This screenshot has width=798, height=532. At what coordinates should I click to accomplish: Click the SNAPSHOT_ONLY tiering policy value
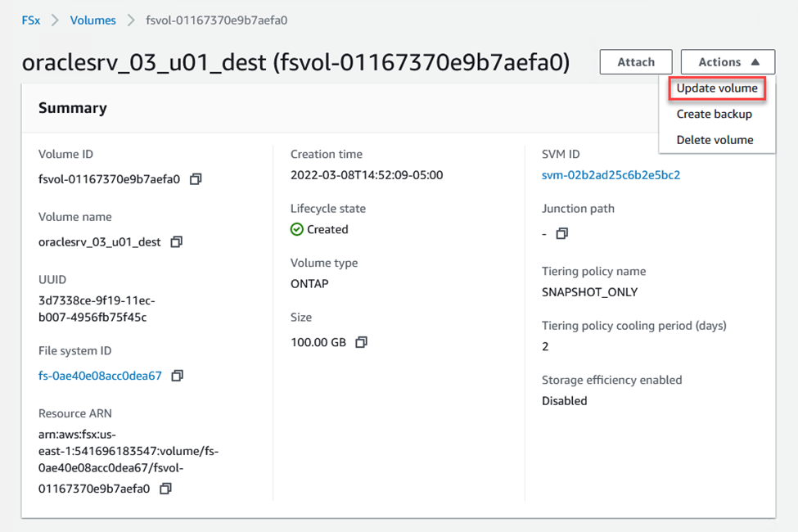[x=589, y=292]
